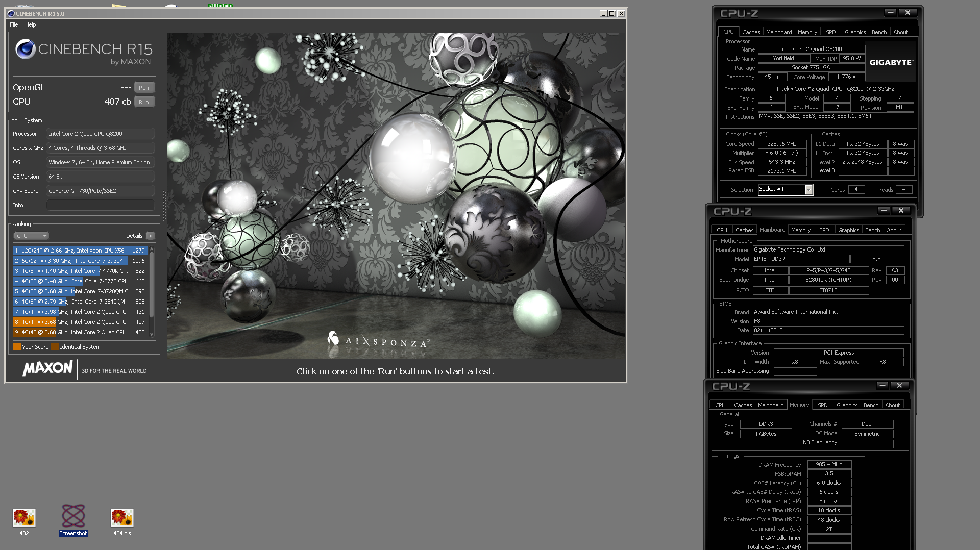Click the DRAM Frequency value 905.4 MHz
The width and height of the screenshot is (980, 551).
[829, 464]
